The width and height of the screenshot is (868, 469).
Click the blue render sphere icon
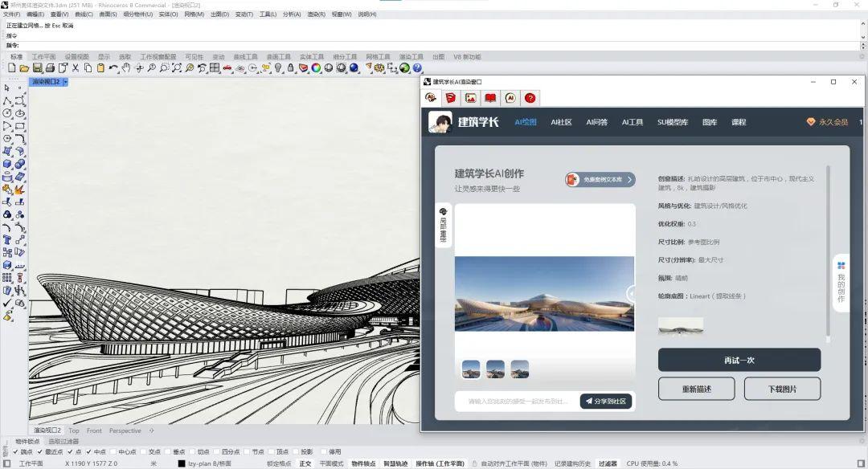pyautogui.click(x=354, y=68)
